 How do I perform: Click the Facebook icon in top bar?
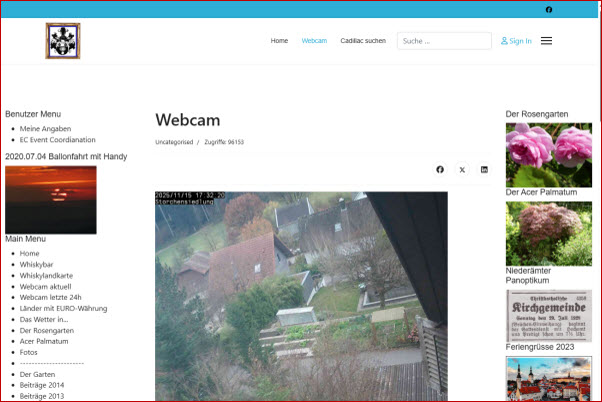click(548, 10)
